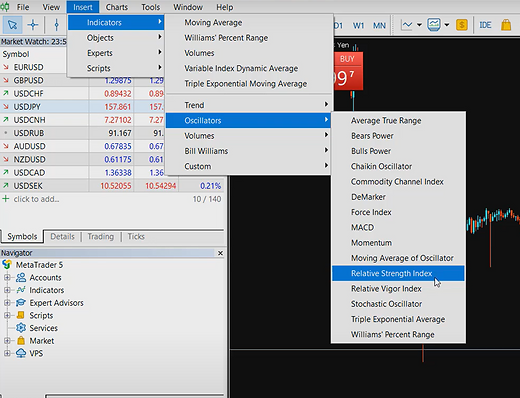This screenshot has width=520, height=398.
Task: Select the MN timeframe button
Action: click(x=379, y=25)
